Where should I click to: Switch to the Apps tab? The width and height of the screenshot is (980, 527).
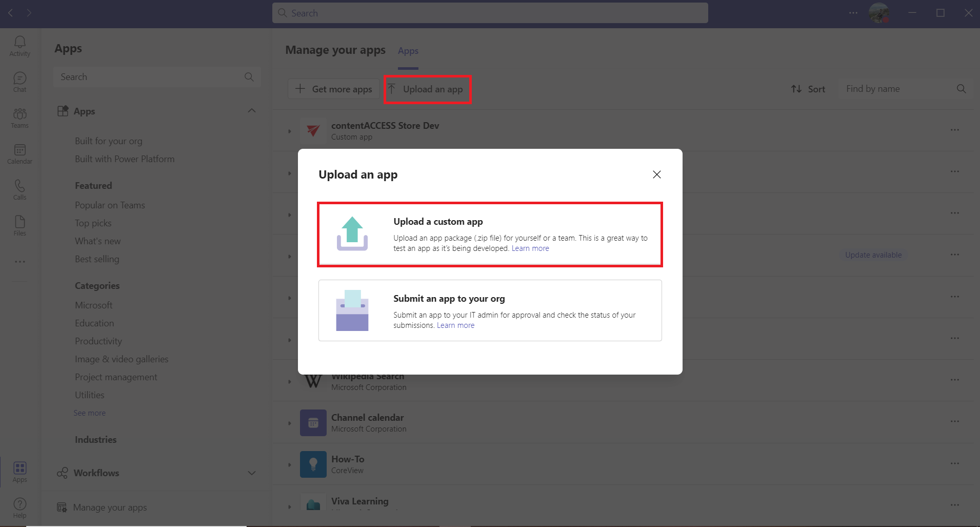coord(408,51)
